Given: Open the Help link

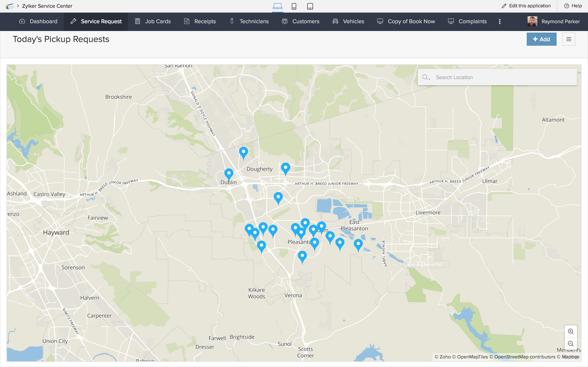Looking at the screenshot, I should click(x=573, y=6).
